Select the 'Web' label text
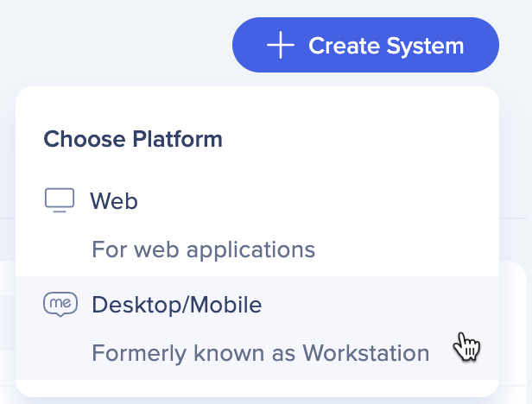 click(114, 201)
